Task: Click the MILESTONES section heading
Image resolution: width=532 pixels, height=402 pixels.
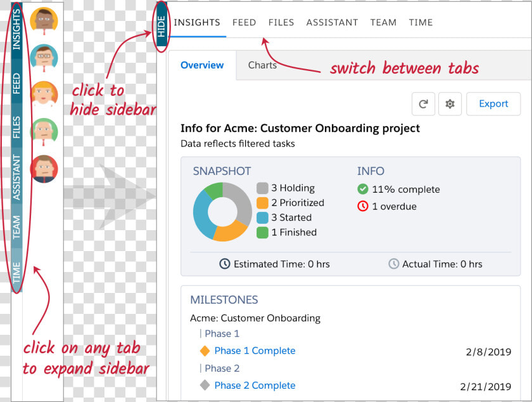Action: pyautogui.click(x=224, y=300)
